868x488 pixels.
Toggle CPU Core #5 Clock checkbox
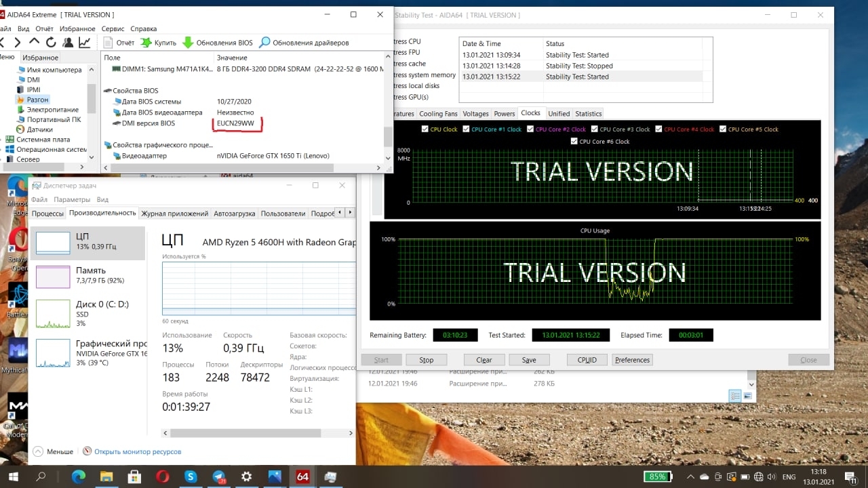tap(723, 129)
